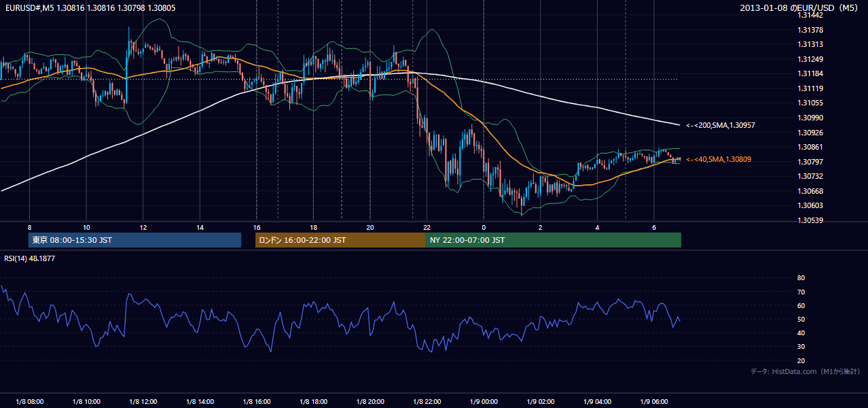Select the NY 22:00-07:00 JST session bar
This screenshot has width=868, height=408.
[x=554, y=240]
